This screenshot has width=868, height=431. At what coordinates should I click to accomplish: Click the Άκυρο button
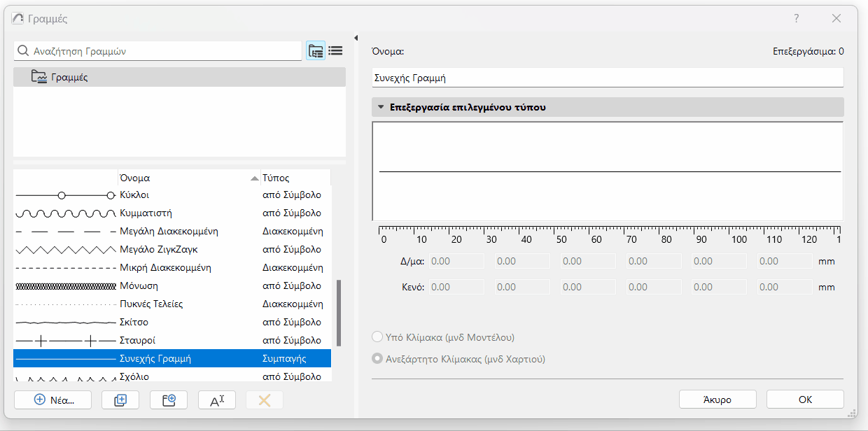(x=717, y=400)
